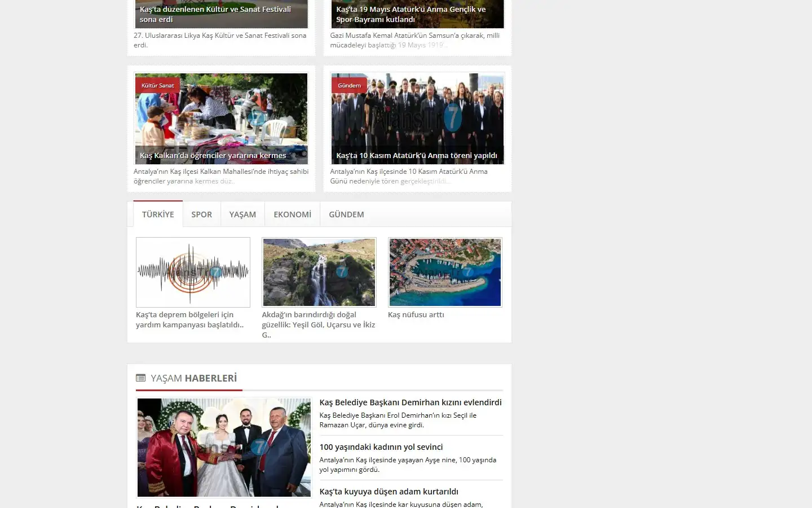Image resolution: width=812 pixels, height=508 pixels.
Task: Open the SPOR tab
Action: point(201,214)
